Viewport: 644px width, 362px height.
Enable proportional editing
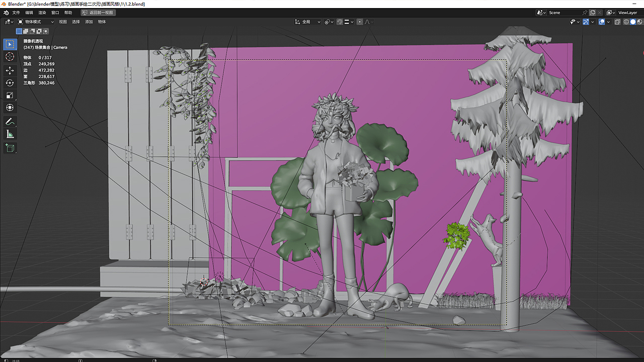(360, 22)
